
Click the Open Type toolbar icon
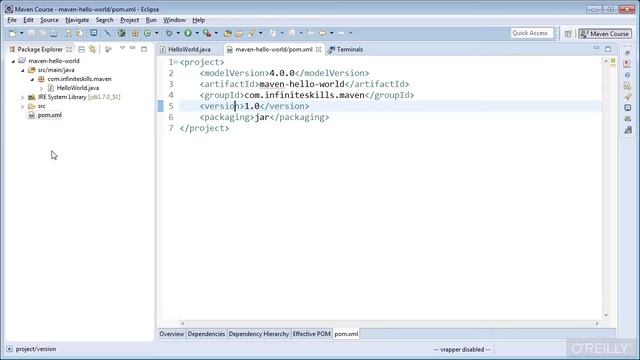(228, 33)
